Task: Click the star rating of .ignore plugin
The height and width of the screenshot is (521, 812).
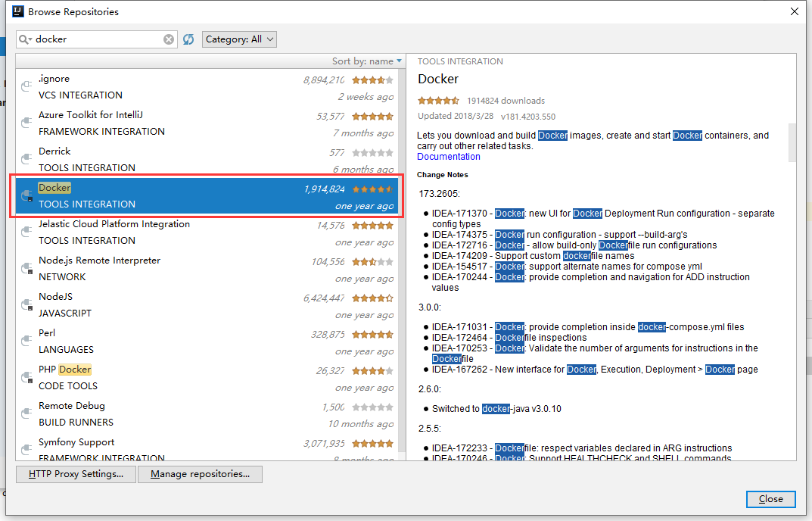Action: point(372,80)
